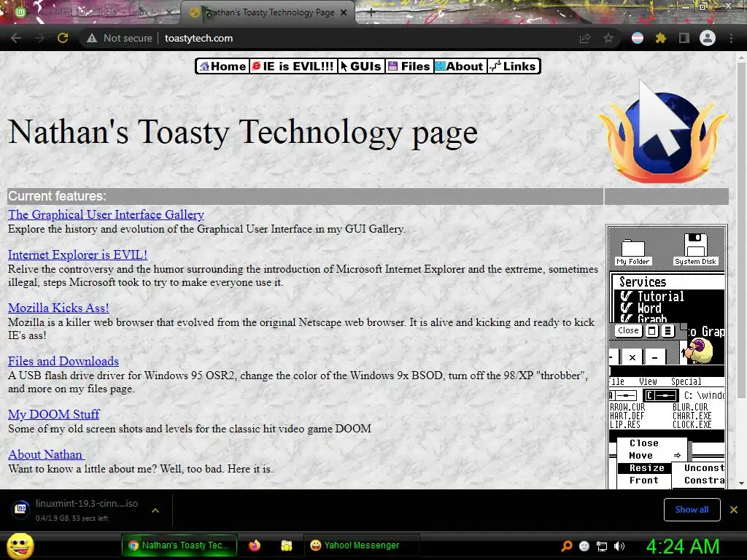Click the browser forward arrow
Image resolution: width=747 pixels, height=560 pixels.
(39, 38)
